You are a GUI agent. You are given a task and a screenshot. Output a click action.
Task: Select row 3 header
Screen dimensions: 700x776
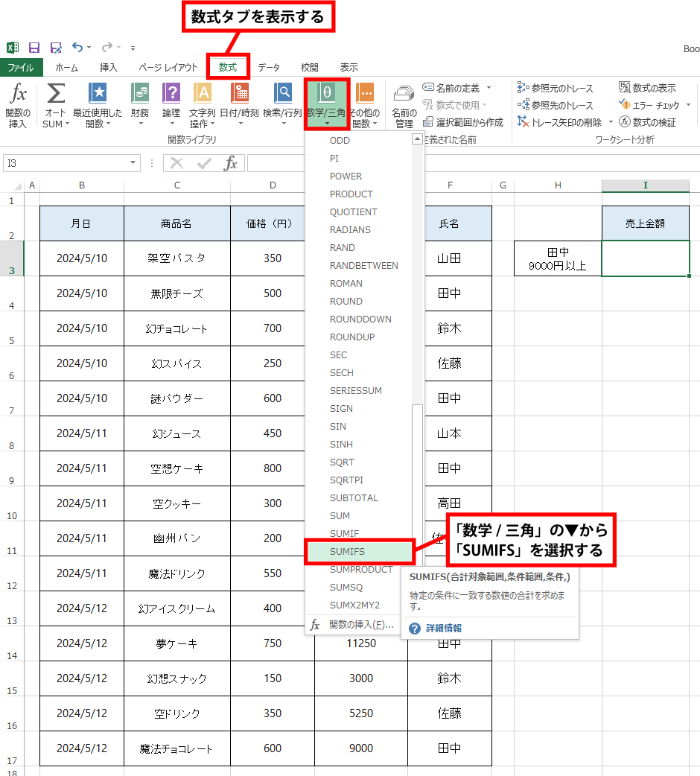[11, 258]
